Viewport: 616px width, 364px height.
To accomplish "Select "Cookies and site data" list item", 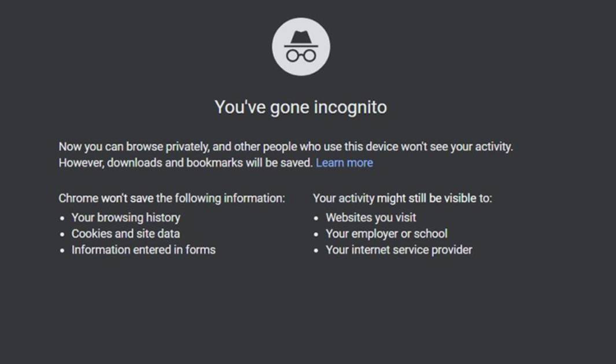I will (x=126, y=234).
